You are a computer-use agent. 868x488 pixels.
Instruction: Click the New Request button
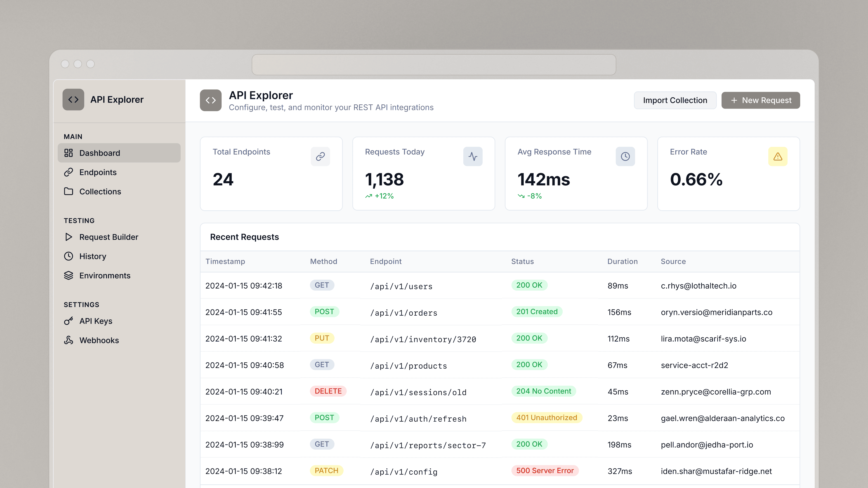[x=760, y=100]
